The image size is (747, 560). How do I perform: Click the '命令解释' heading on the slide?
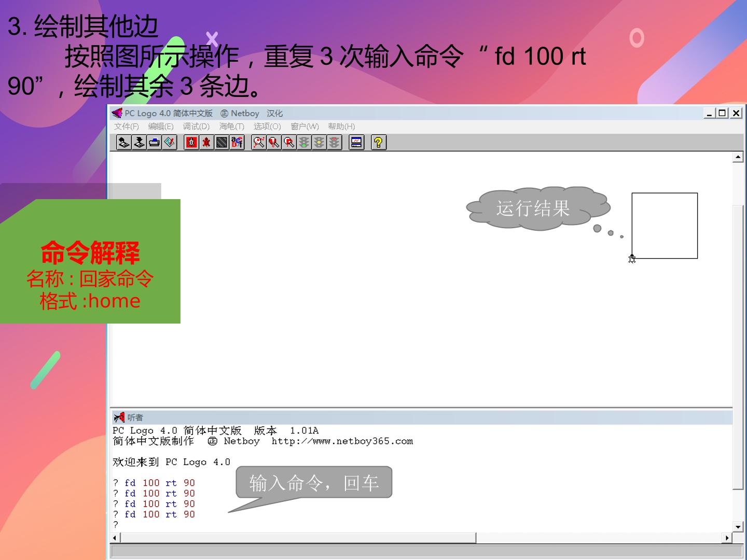pos(90,253)
